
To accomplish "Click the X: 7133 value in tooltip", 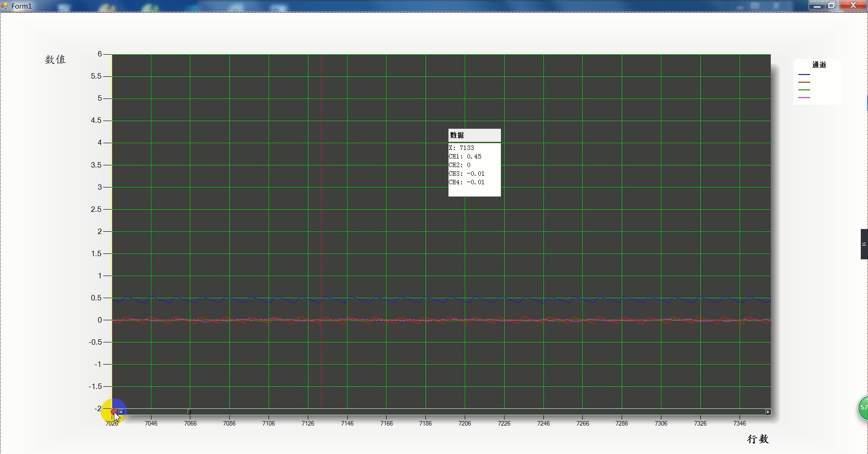I will click(462, 148).
